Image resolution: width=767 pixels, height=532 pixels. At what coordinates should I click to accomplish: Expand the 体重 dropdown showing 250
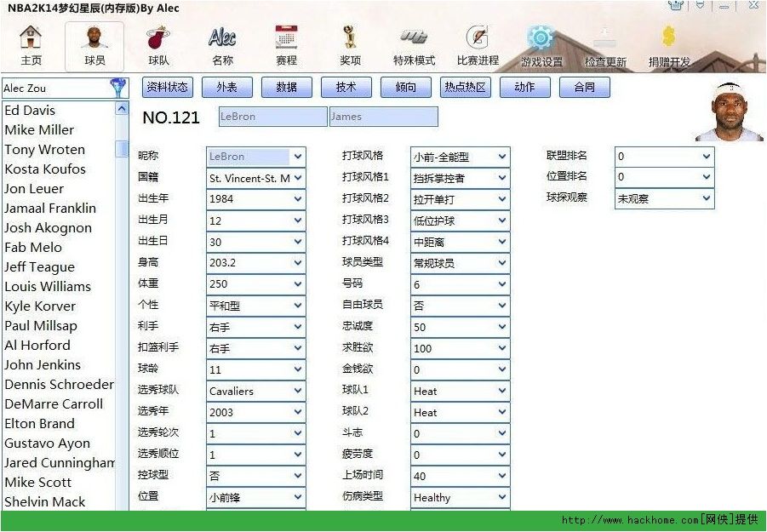click(x=297, y=283)
